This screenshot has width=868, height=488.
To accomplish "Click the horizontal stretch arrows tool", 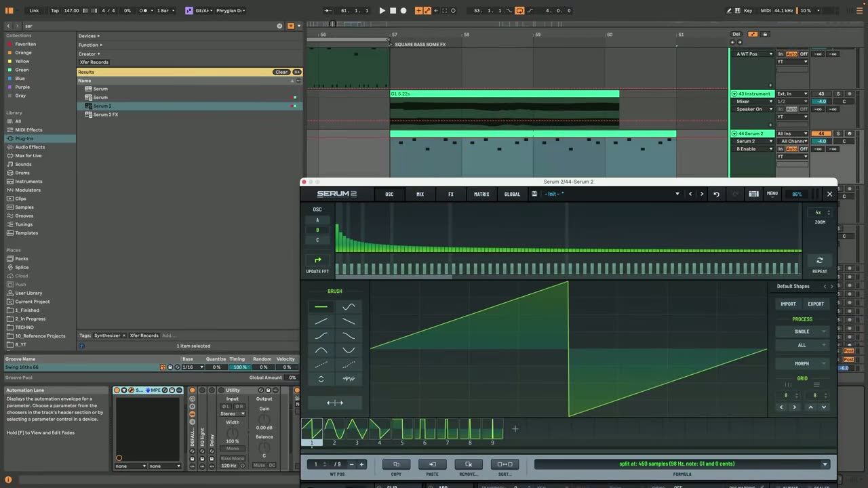I will coord(335,403).
